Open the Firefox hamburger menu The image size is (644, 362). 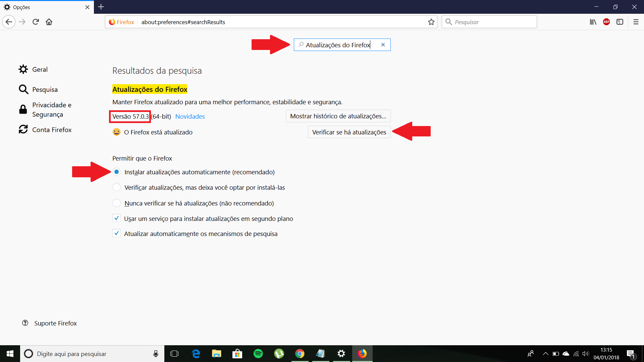636,22
